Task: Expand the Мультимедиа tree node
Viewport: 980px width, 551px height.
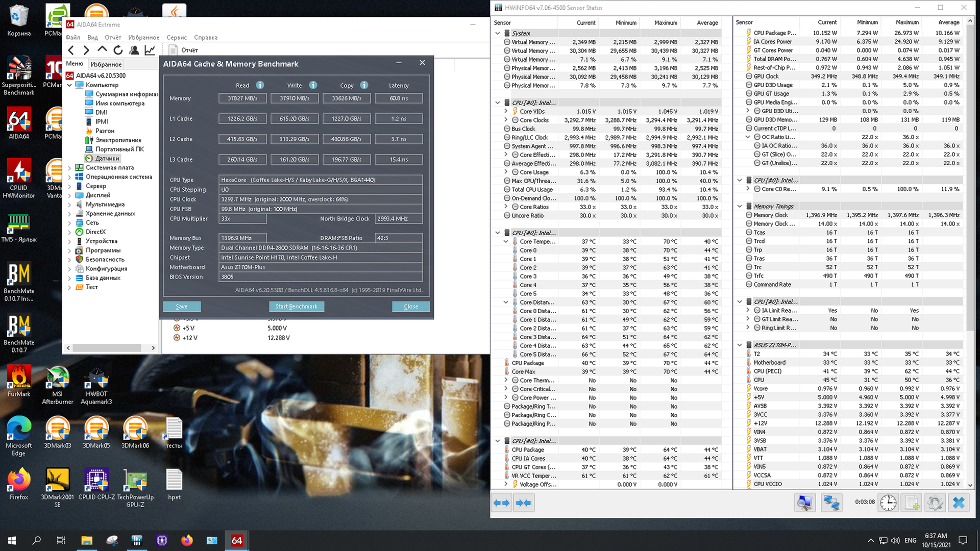Action: 70,205
